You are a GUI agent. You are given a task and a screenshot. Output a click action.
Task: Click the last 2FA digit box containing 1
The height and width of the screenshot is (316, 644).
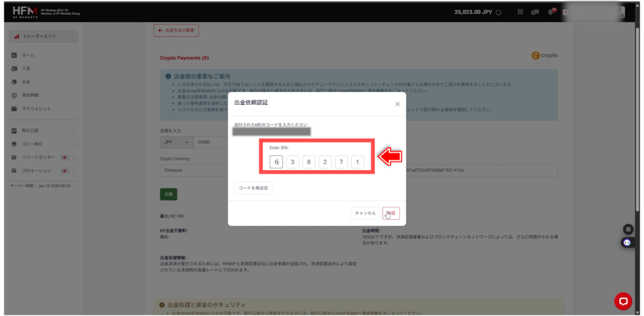[x=357, y=162]
